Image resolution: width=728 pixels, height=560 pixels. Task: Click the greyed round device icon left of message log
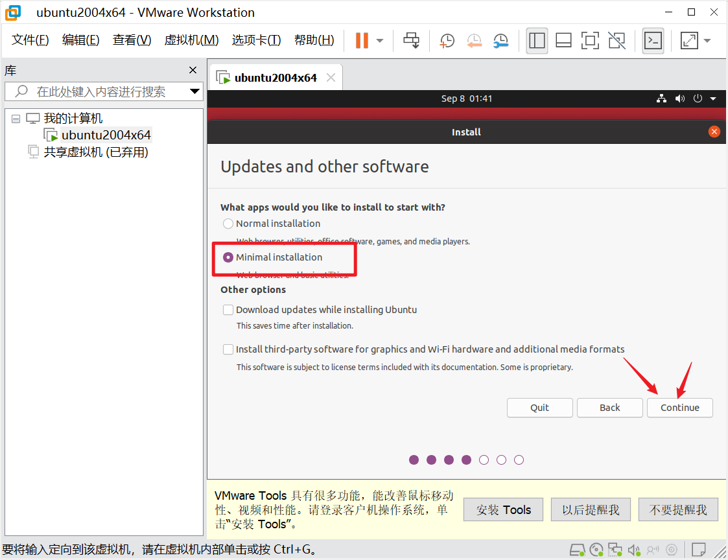(x=672, y=550)
